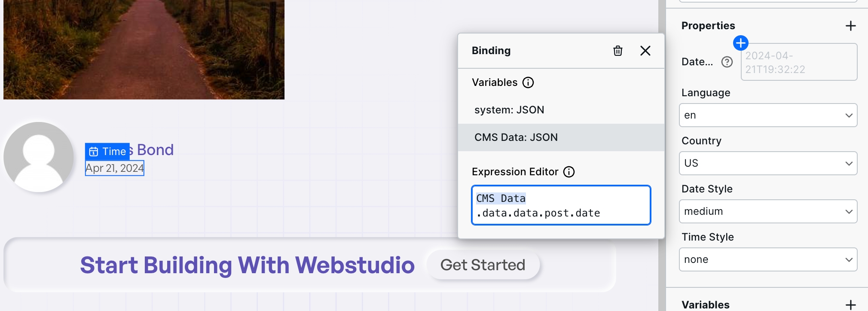Close the Binding popup
The image size is (868, 311).
point(645,51)
